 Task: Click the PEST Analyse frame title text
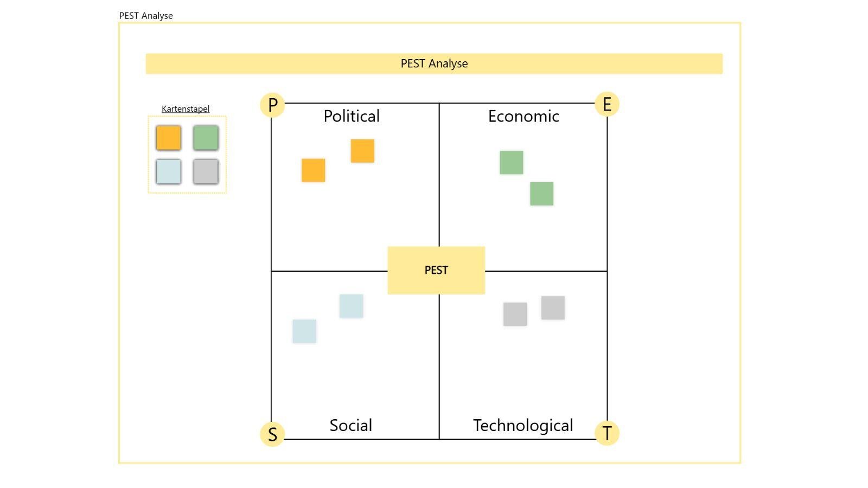point(146,16)
